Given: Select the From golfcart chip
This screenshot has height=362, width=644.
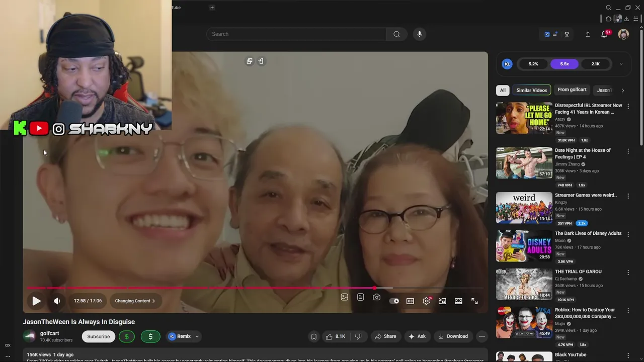Looking at the screenshot, I should 572,90.
